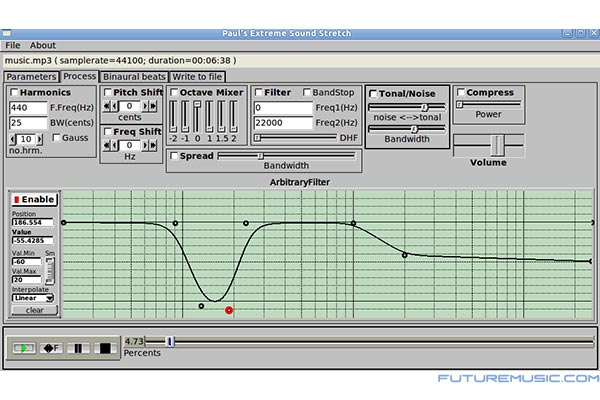Open the Interpolate Linear dropdown

point(33,298)
